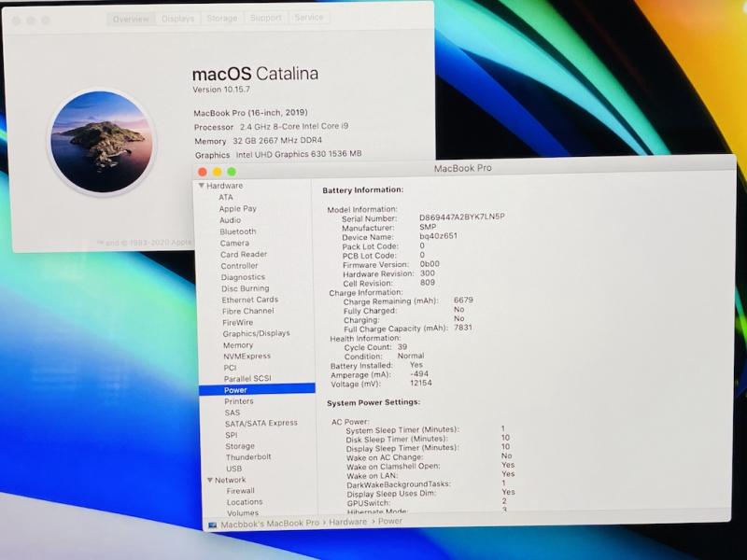
Task: Click the computer icon in path bar
Action: click(212, 525)
